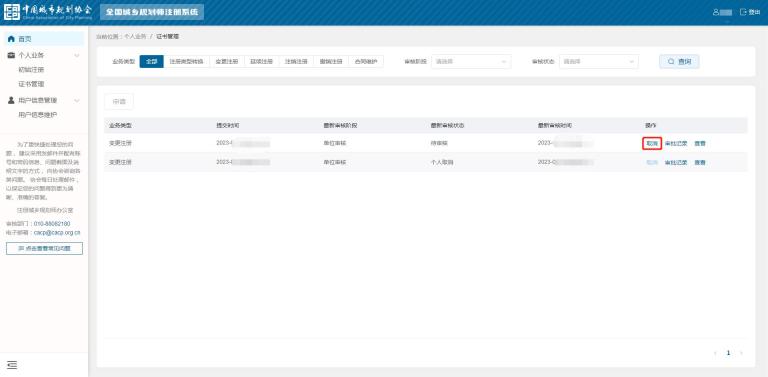768x377 pixels.
Task: Click the 登出 logout icon in header
Action: tap(743, 12)
